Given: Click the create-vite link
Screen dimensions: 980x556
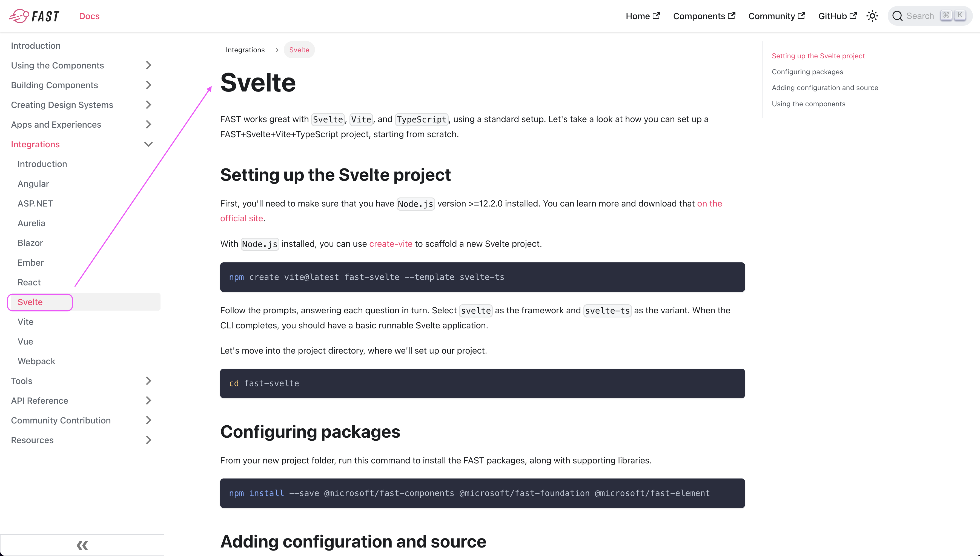Looking at the screenshot, I should [x=390, y=244].
